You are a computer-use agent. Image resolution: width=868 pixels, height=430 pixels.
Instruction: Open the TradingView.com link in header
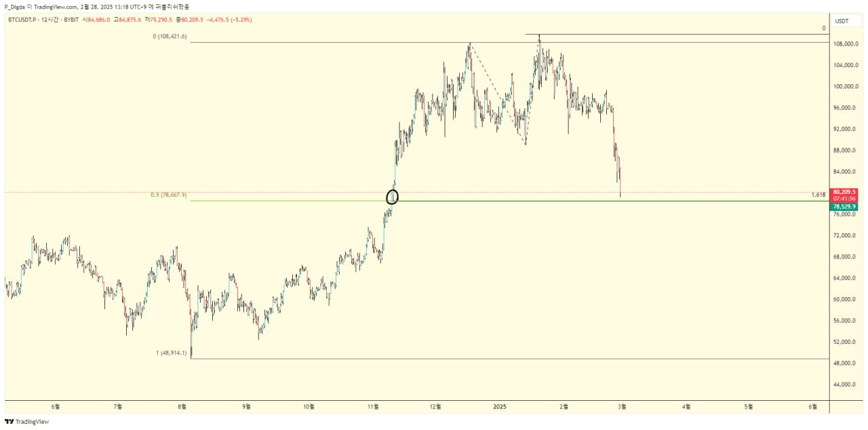(x=56, y=6)
